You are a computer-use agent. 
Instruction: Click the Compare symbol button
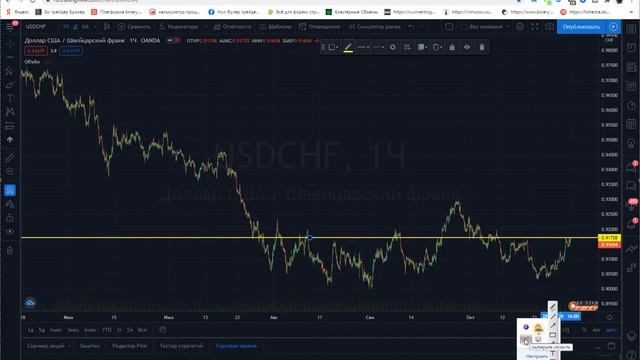[134, 27]
